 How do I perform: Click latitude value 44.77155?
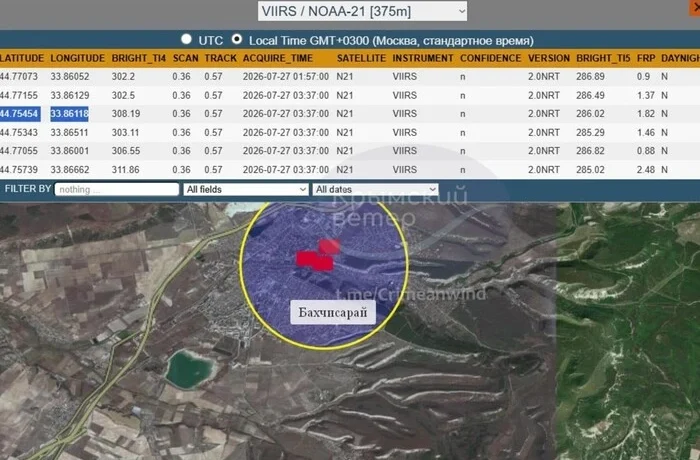click(x=19, y=95)
